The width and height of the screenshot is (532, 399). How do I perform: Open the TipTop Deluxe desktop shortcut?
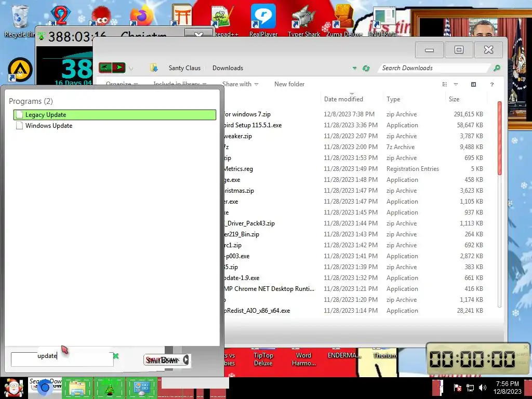click(263, 358)
